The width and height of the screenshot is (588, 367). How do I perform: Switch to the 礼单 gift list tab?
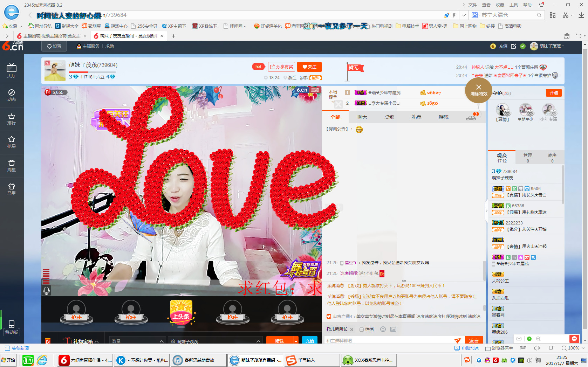(416, 117)
